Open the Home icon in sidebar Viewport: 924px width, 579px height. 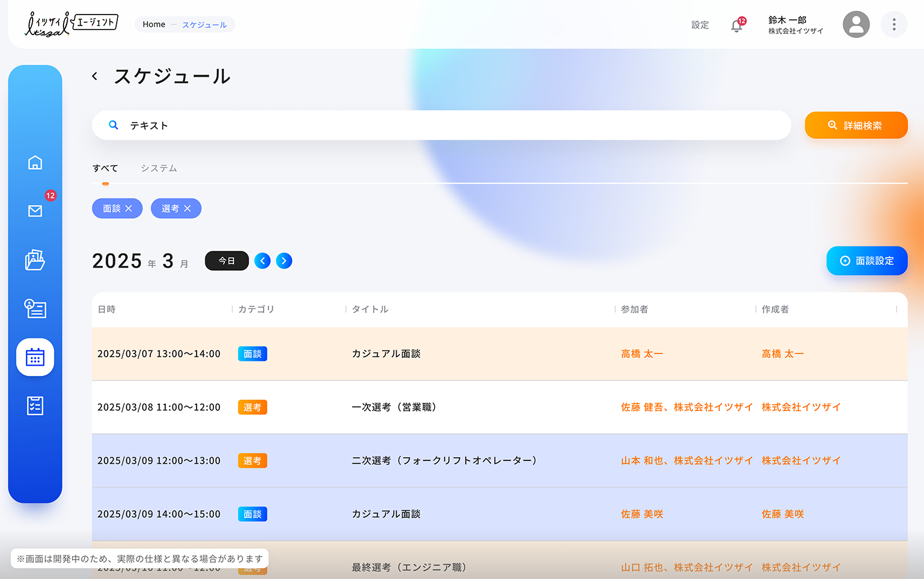point(35,163)
